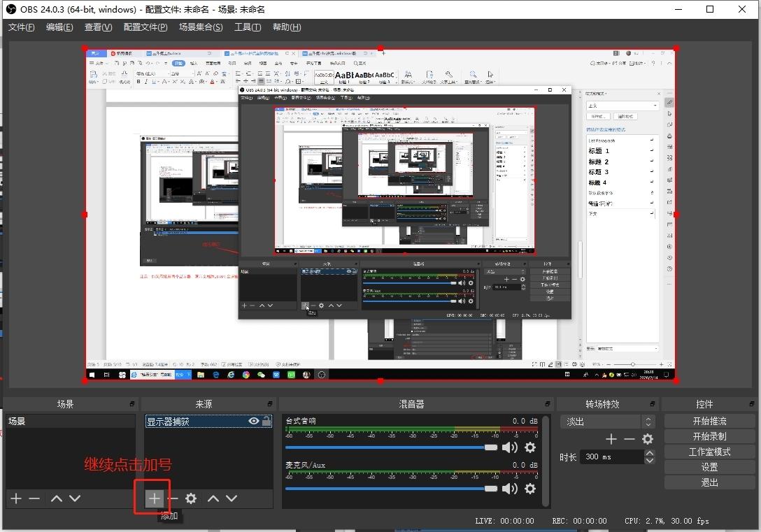
Task: Toggle the lock on the 显示器捕获 source
Action: point(266,421)
